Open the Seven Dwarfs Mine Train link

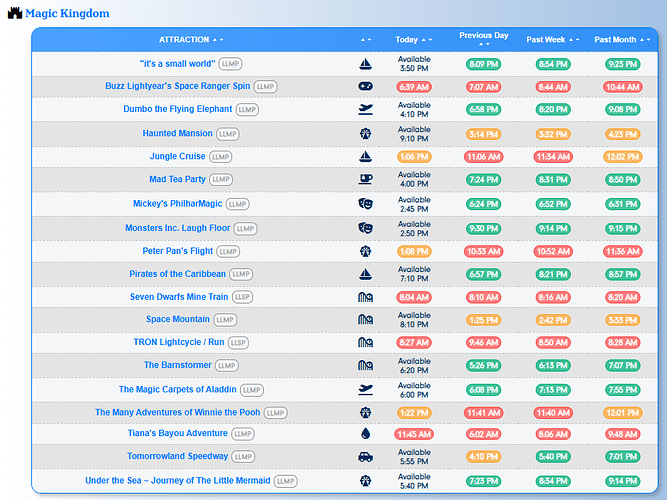click(179, 297)
